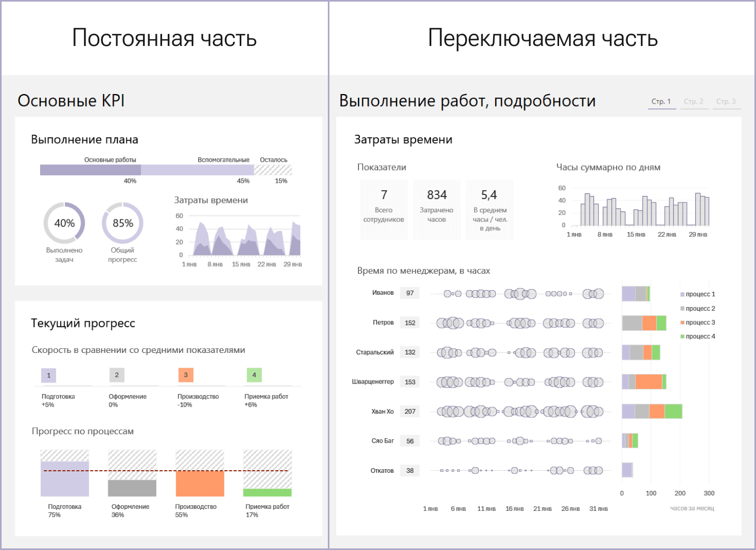Click the Выполнение работ, подробности heading
The image size is (756, 550).
click(467, 101)
